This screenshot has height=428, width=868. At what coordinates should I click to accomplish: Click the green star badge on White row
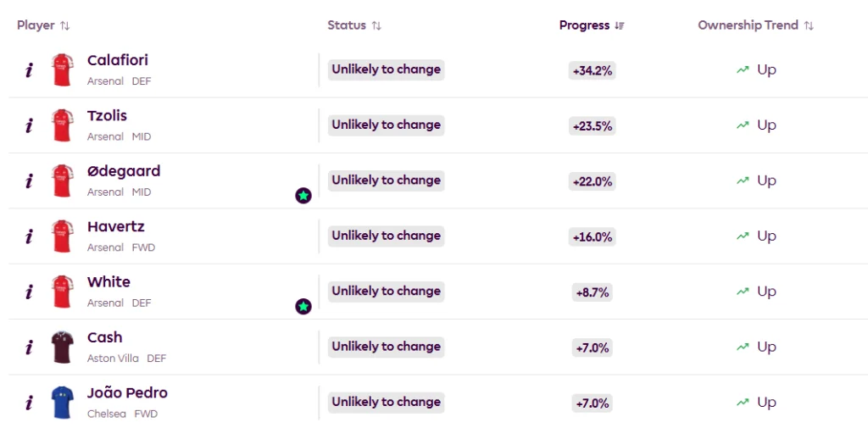[303, 306]
